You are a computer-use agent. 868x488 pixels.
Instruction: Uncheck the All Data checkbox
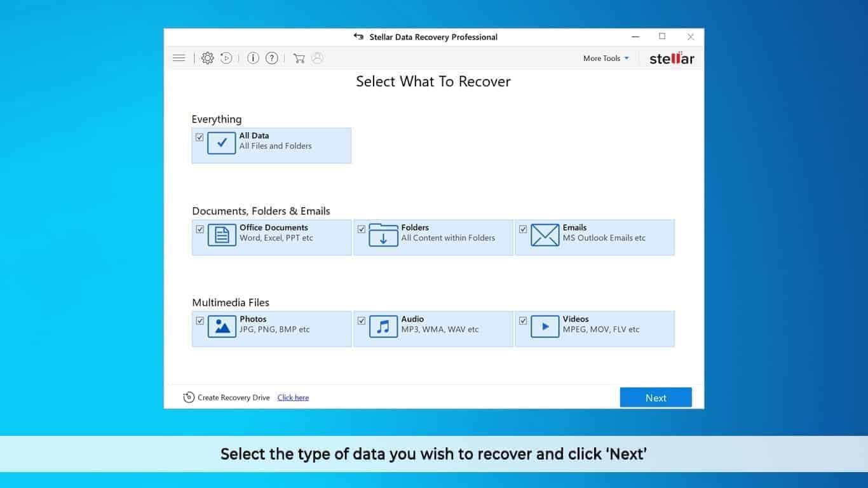[x=200, y=137]
